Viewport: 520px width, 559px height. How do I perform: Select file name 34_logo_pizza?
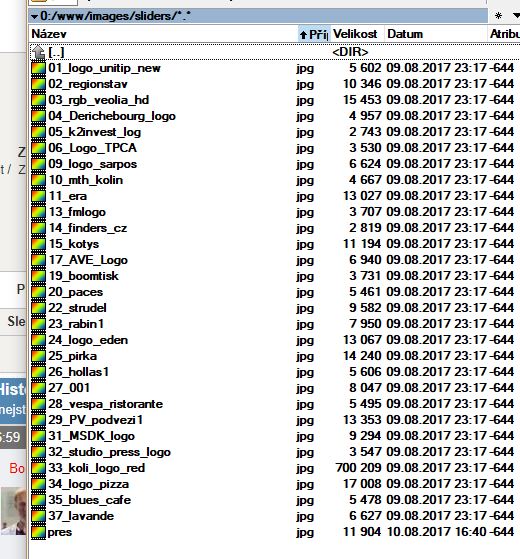click(x=88, y=484)
